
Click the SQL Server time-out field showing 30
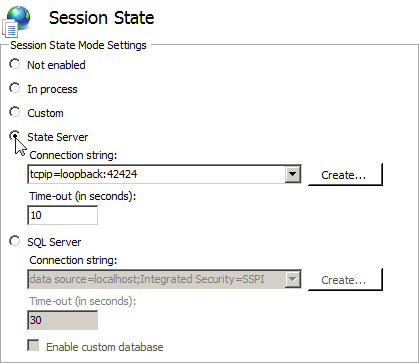(x=63, y=320)
